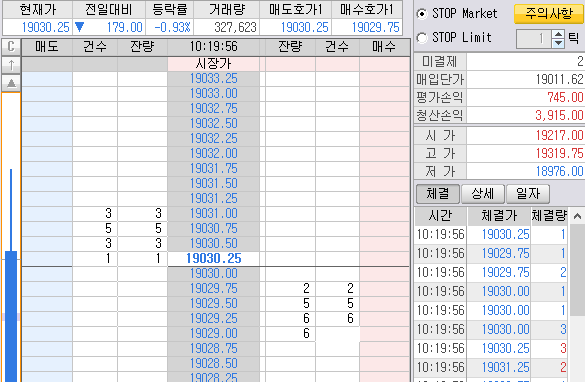Viewport: 585px width, 382px height.
Task: Click the 체결가 column header in trade list
Action: pos(499,216)
